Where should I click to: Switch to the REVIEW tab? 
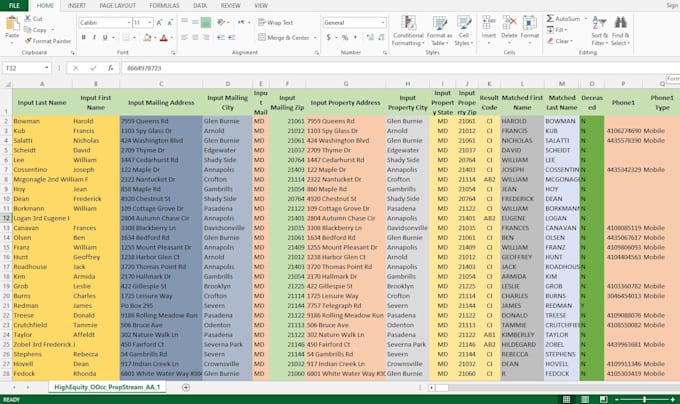tap(230, 6)
